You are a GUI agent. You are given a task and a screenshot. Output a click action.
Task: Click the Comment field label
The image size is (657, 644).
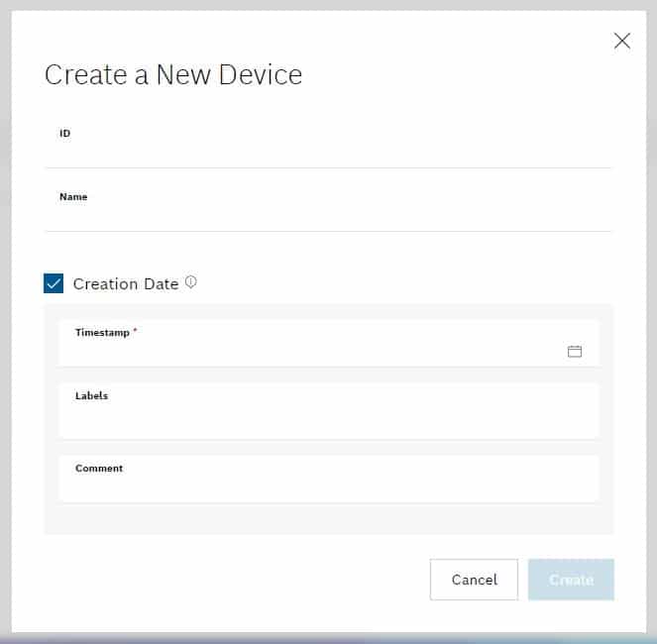(x=99, y=468)
